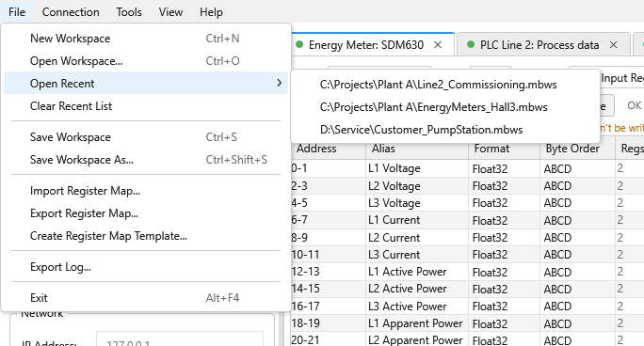Select Clear Recent List
The height and width of the screenshot is (346, 644).
point(146,105)
